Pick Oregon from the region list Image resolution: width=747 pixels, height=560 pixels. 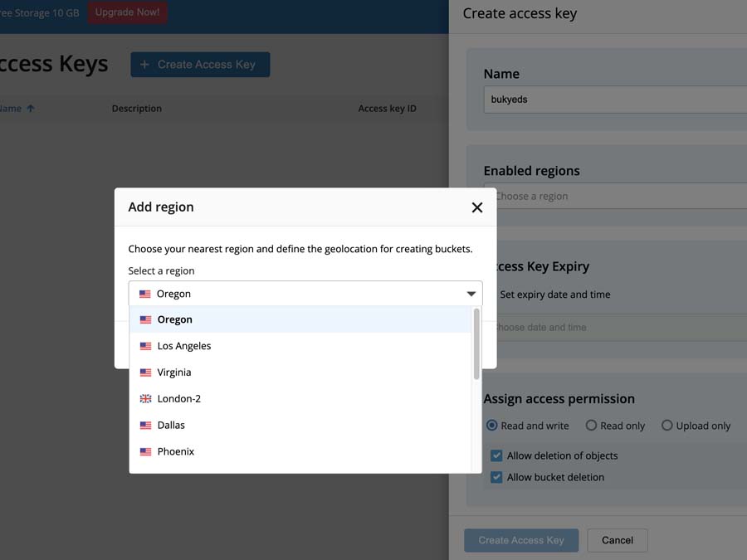click(x=175, y=319)
